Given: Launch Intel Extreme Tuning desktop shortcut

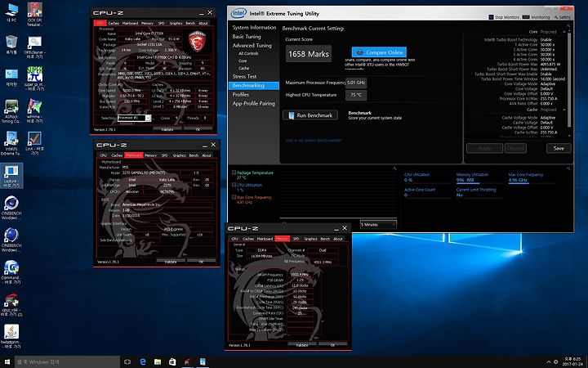Looking at the screenshot, I should coord(11,143).
